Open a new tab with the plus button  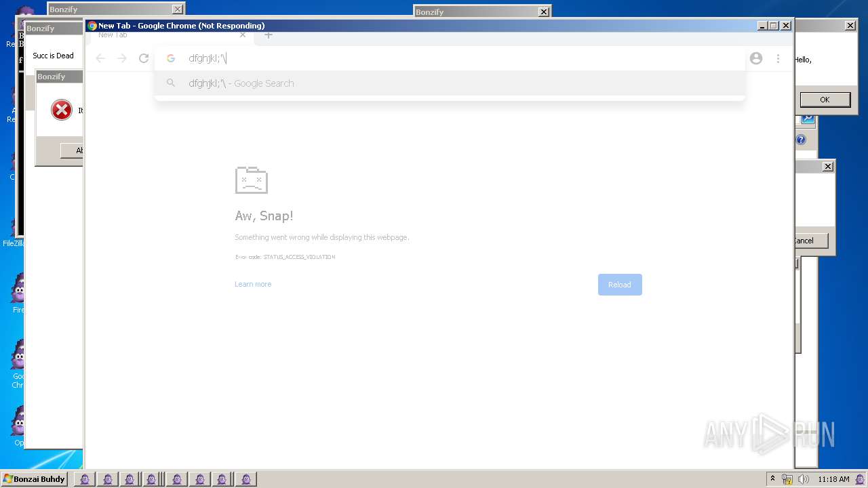(x=269, y=35)
